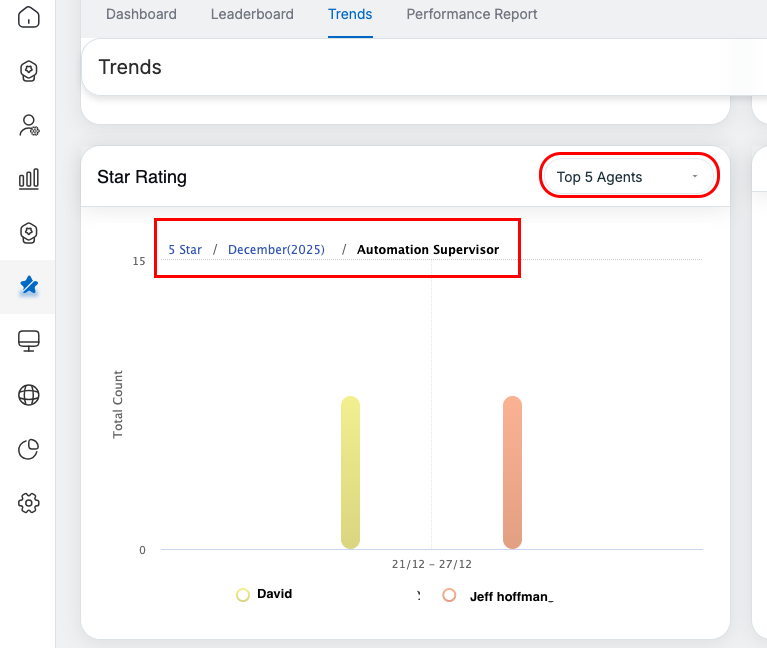
Task: Click the globe icon in sidebar
Action: [x=29, y=395]
